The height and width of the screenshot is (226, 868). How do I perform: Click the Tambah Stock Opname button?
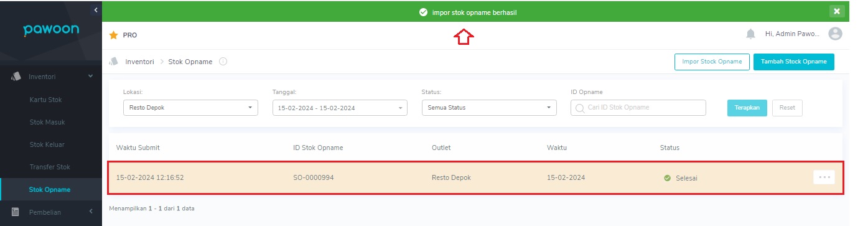pos(794,62)
